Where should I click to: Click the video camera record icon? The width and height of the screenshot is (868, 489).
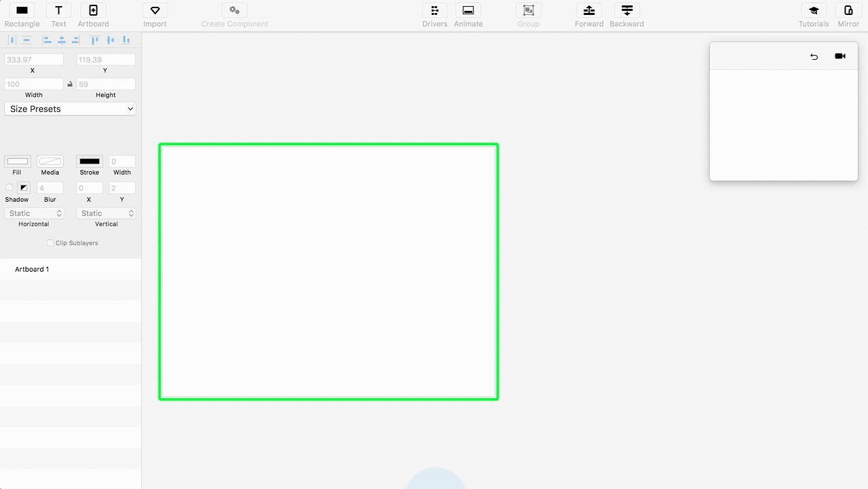(x=840, y=56)
